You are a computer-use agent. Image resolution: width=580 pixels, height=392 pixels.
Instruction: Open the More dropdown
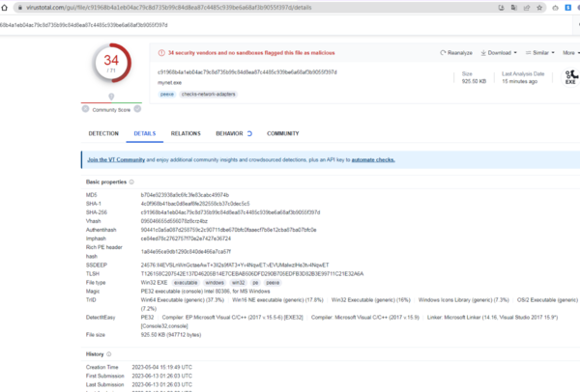tap(571, 53)
